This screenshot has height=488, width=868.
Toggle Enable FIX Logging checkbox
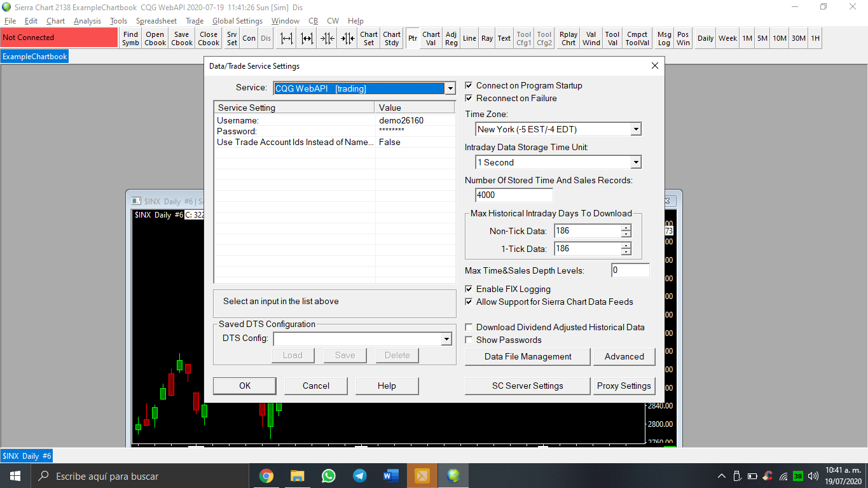(x=469, y=289)
